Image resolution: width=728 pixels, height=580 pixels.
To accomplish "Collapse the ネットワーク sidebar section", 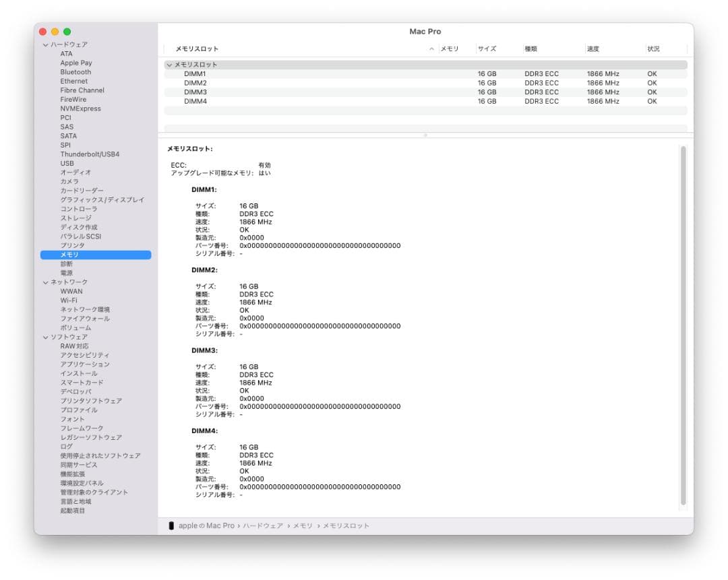I will click(x=44, y=282).
